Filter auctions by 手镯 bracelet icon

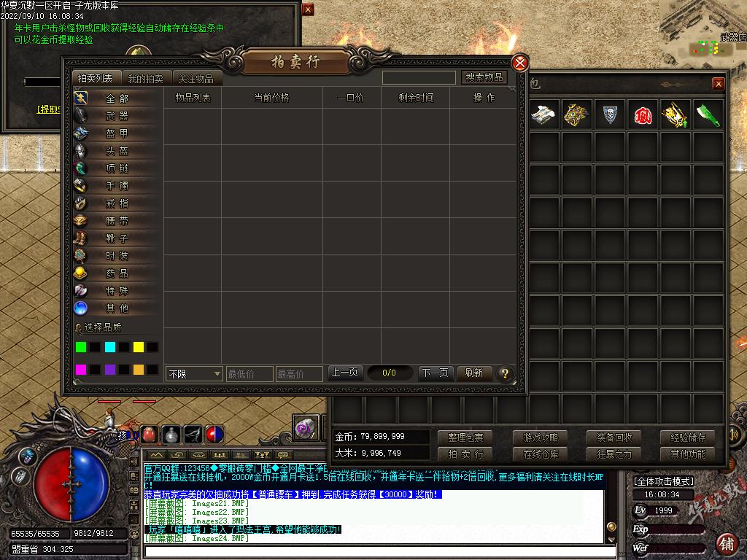pos(81,186)
